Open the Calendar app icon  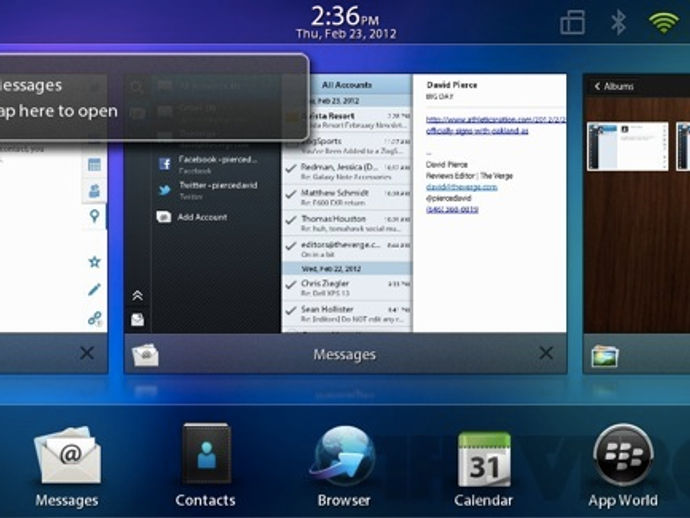[x=484, y=459]
